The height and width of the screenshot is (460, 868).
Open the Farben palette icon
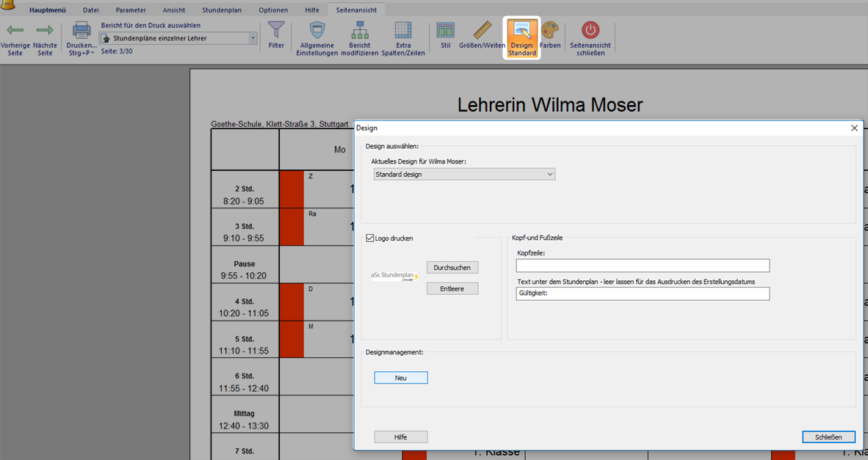coord(550,31)
